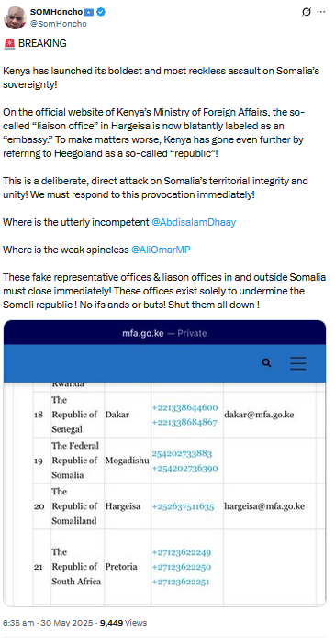
Task: Open the embedded mfa.go.ke screenshot image
Action: coord(164,463)
